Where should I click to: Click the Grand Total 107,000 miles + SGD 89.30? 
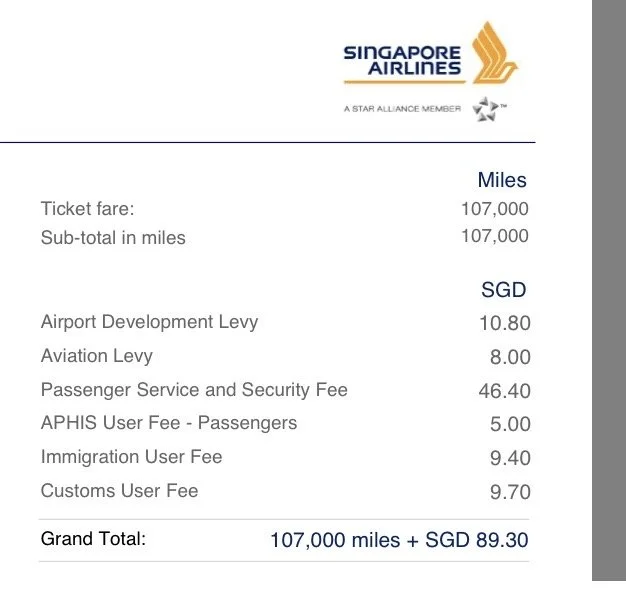click(399, 540)
